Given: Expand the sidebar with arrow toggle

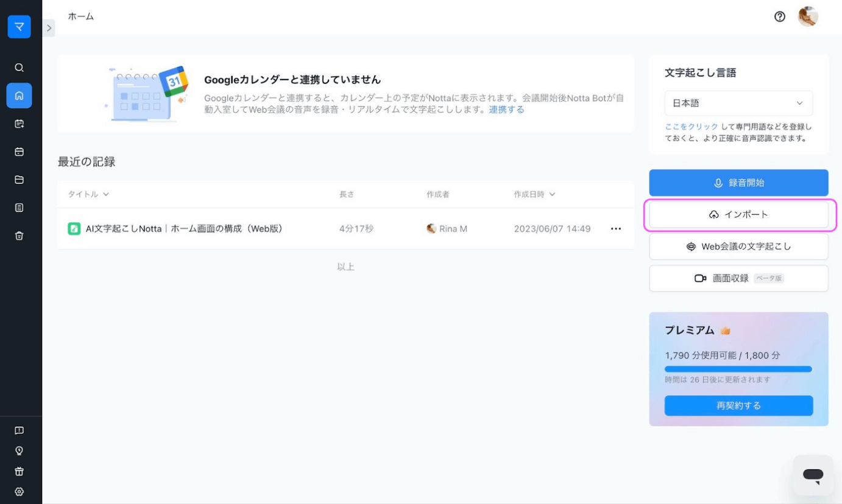Looking at the screenshot, I should tap(49, 27).
